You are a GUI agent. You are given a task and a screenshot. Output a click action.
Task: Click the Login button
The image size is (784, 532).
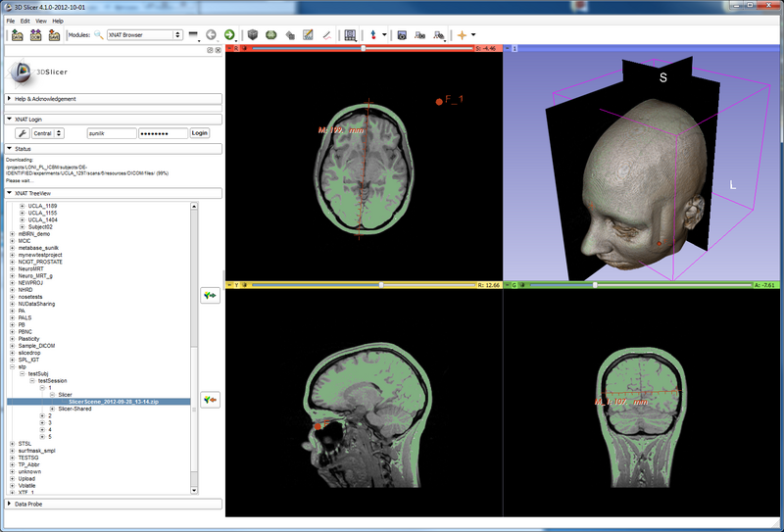(x=200, y=132)
